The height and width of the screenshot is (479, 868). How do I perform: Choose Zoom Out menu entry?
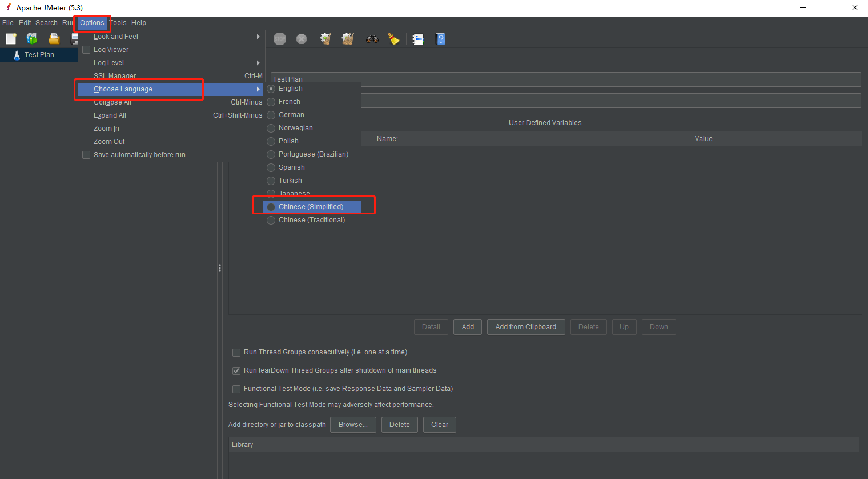170,142
